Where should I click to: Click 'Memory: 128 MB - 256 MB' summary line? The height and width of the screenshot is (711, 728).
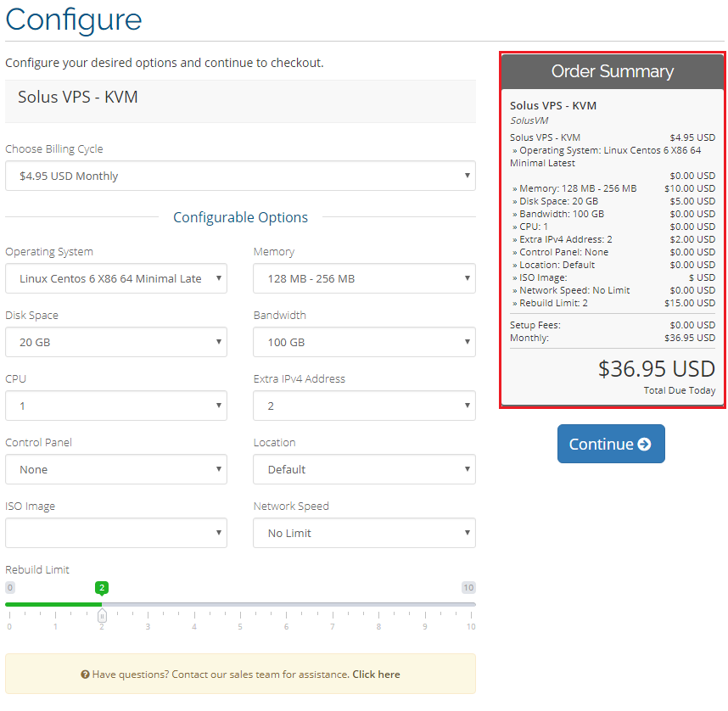point(613,188)
